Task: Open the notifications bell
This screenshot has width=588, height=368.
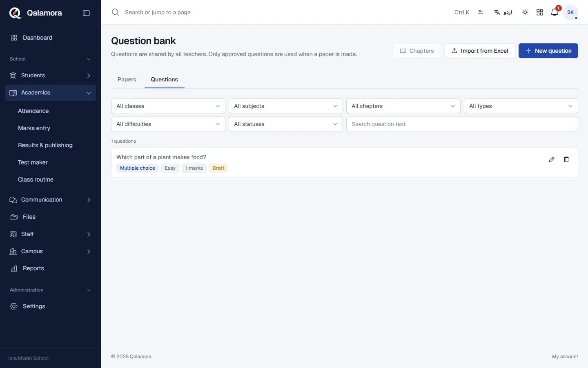Action: coord(555,12)
